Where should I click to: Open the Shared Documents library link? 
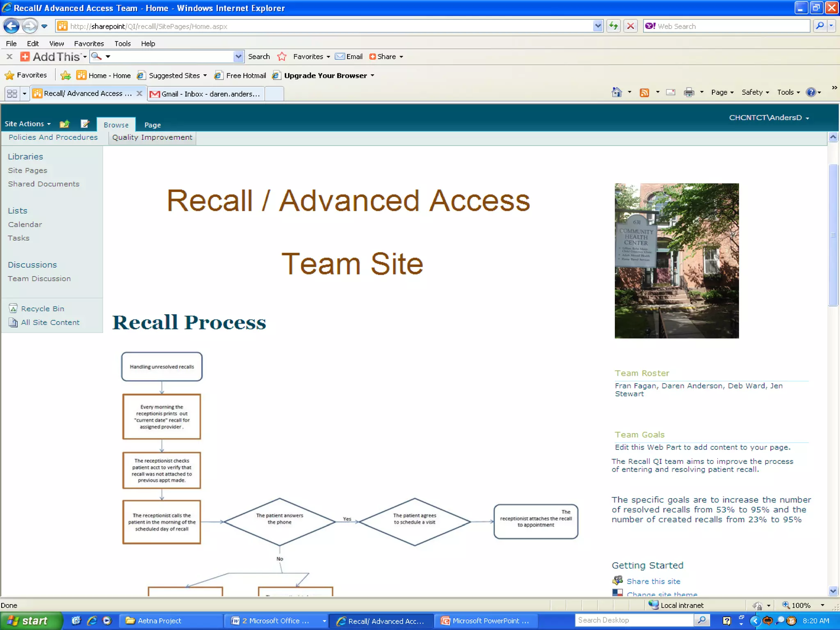(x=43, y=184)
